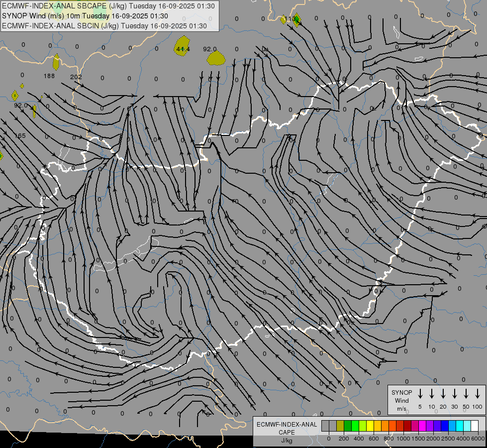Click the olive CAPE blob containing 44.4
487x448 pixels.
click(x=183, y=46)
